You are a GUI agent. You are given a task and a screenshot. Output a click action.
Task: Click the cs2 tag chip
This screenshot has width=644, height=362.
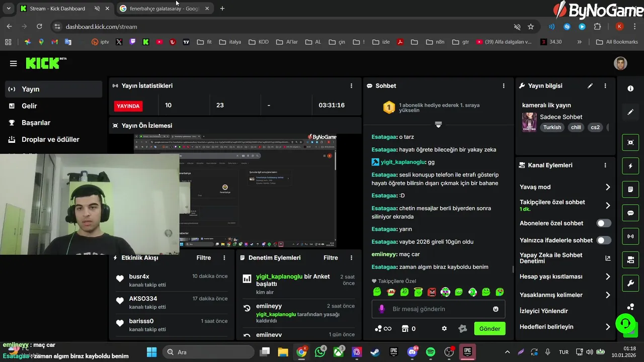(x=595, y=127)
